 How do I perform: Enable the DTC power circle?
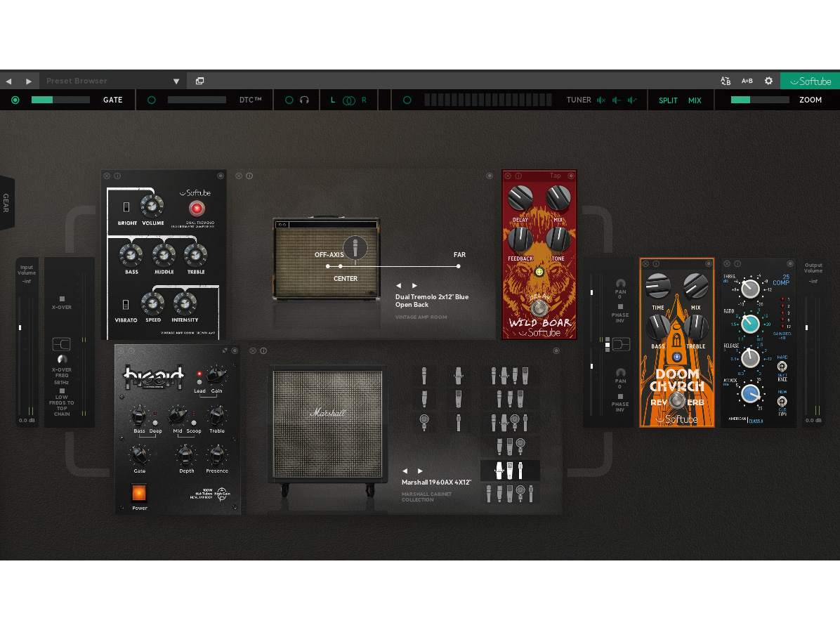152,100
